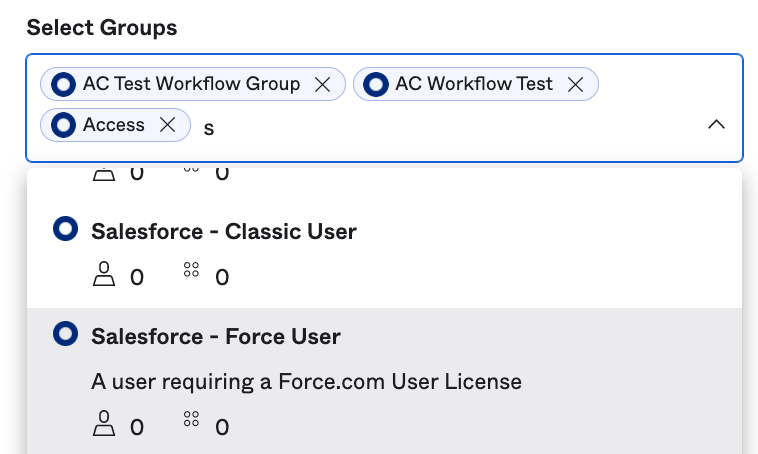Collapse the Select Groups dropdown chevron
Screen dimensions: 758x454
tap(716, 125)
